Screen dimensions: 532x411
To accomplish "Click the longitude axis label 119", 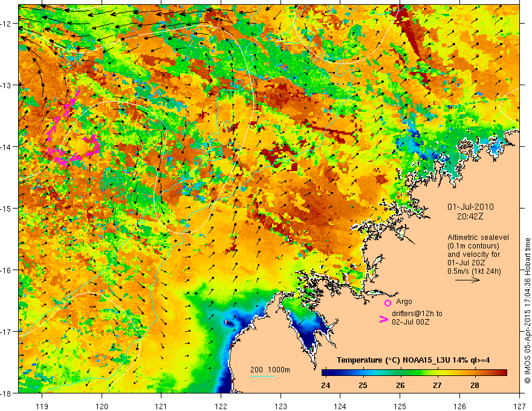I will pos(42,406).
